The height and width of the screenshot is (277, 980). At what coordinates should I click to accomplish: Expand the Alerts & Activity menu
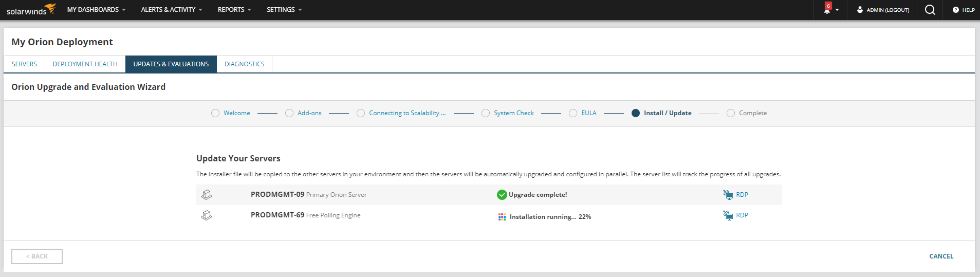172,10
